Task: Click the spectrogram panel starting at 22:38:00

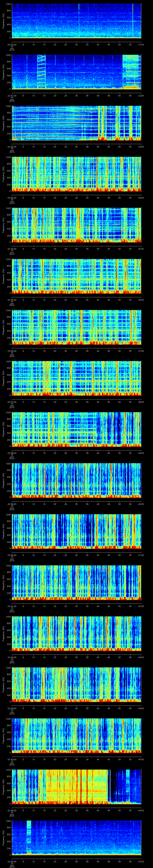Action: 77,429
